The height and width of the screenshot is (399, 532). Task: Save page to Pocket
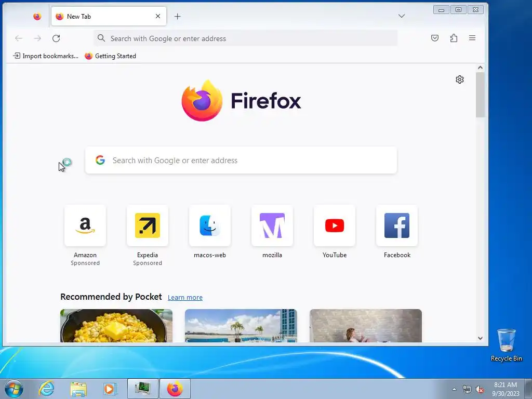(435, 38)
